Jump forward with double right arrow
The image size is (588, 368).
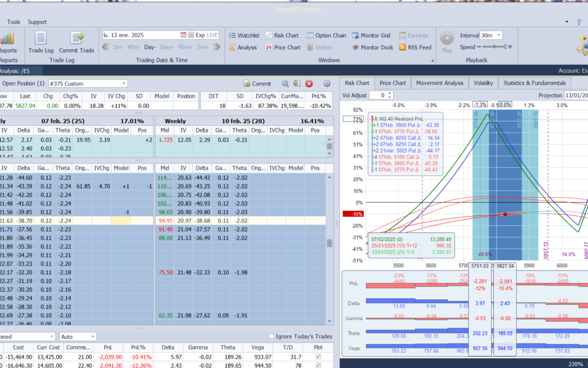pyautogui.click(x=217, y=47)
